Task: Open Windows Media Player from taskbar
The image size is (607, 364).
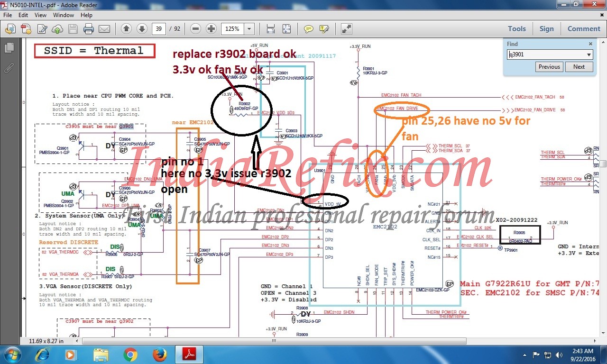Action: pos(70,355)
